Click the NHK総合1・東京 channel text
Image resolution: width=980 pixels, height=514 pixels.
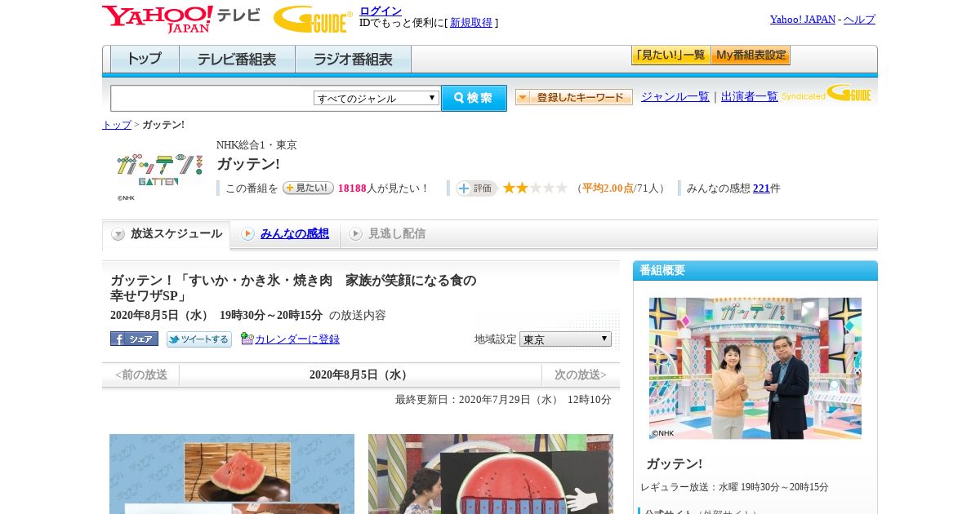click(256, 145)
